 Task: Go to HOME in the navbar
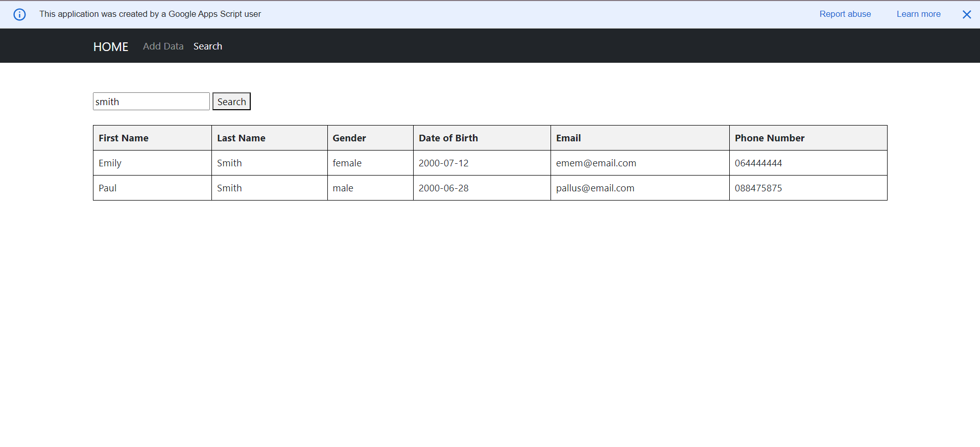(x=110, y=46)
